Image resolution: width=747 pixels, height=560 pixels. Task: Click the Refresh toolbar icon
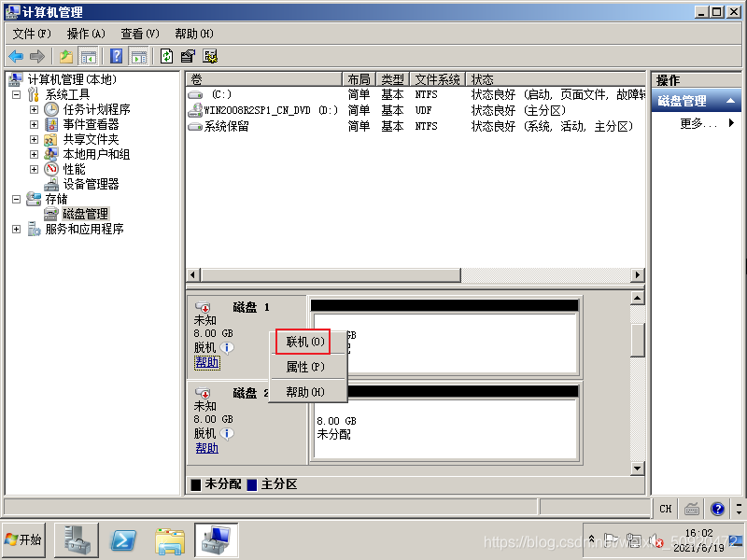[166, 56]
